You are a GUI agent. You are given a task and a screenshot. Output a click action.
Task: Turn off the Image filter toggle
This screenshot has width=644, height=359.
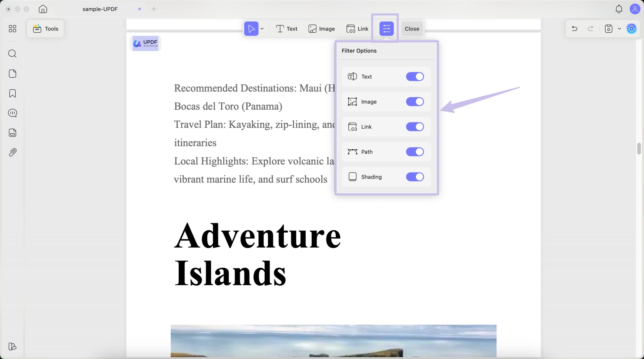click(415, 101)
